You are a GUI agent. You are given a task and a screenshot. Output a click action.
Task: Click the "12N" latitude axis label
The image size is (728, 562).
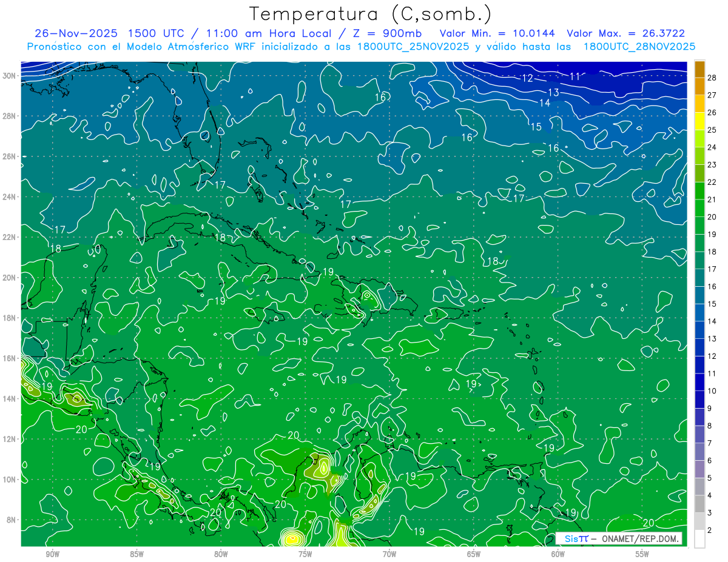[x=9, y=439]
